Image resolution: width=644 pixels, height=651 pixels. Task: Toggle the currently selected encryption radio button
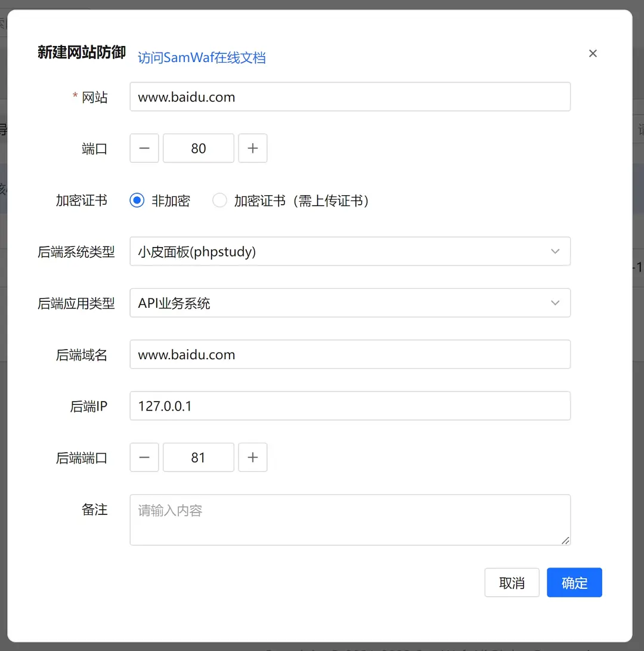point(136,201)
